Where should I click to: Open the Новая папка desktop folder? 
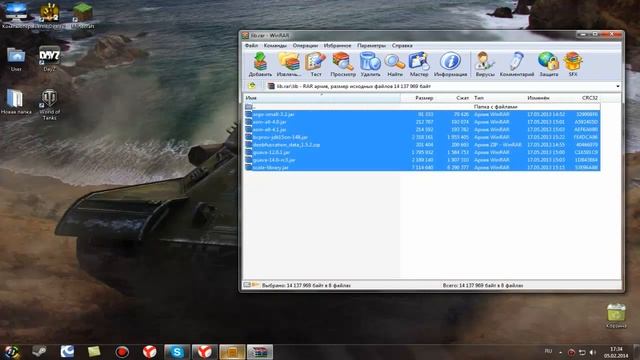[x=16, y=102]
